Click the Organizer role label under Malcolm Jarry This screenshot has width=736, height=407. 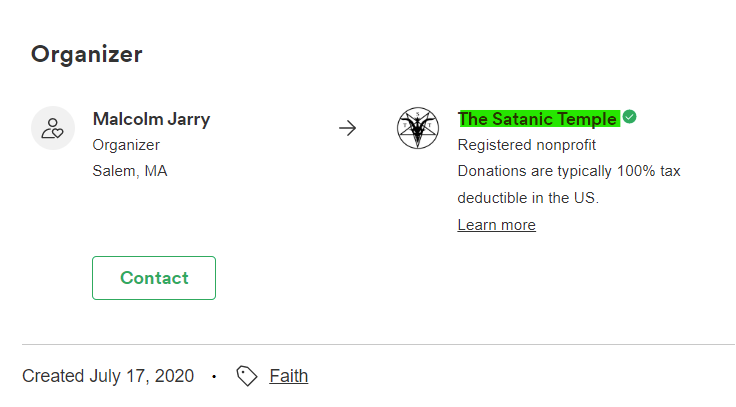[126, 145]
